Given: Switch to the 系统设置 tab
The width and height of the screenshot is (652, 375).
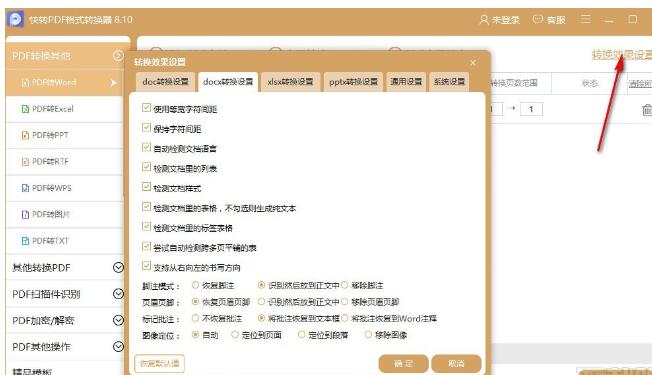Looking at the screenshot, I should pyautogui.click(x=449, y=82).
